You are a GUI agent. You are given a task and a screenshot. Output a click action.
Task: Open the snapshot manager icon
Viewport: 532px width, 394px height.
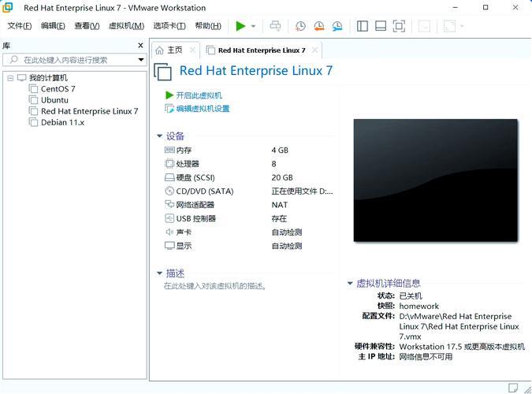tap(337, 26)
